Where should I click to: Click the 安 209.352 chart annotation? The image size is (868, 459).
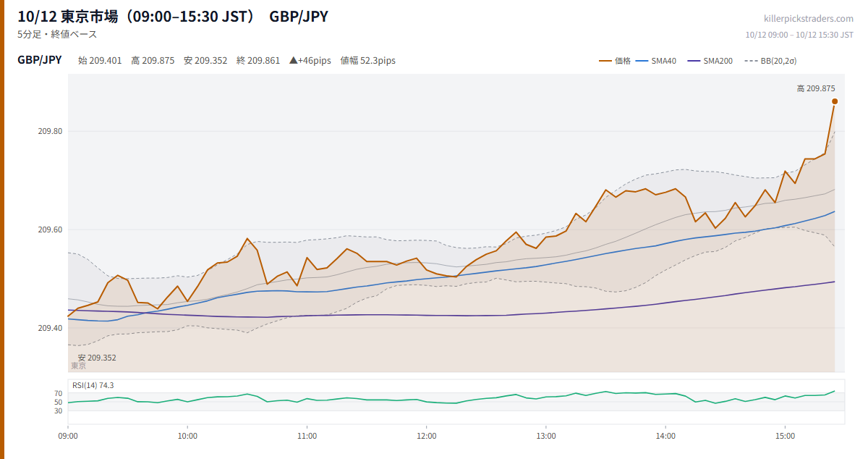[x=97, y=358]
